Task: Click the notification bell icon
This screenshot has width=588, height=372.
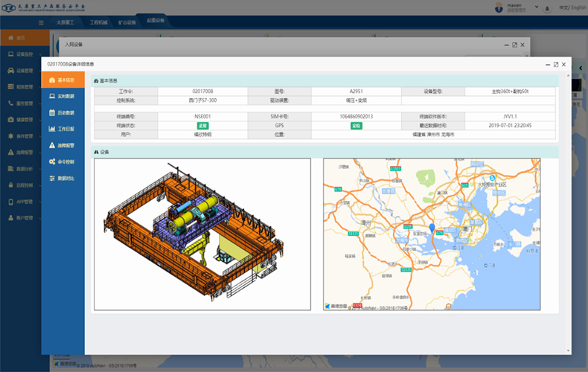Action: (548, 8)
